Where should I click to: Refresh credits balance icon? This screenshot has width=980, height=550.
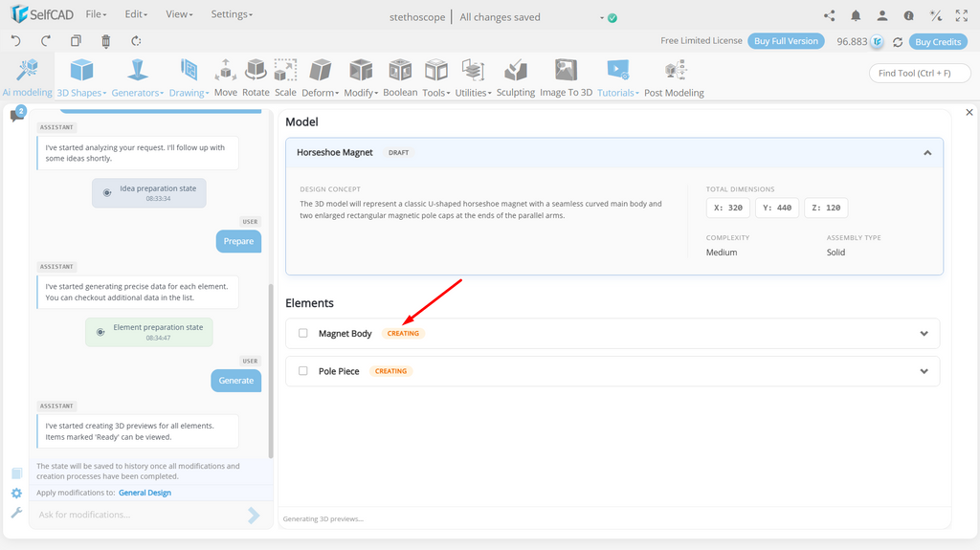point(898,42)
